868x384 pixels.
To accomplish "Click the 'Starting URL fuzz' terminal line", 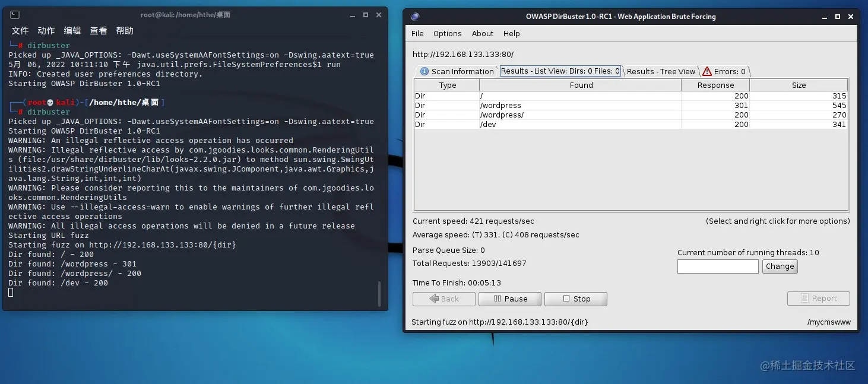I will pos(49,236).
